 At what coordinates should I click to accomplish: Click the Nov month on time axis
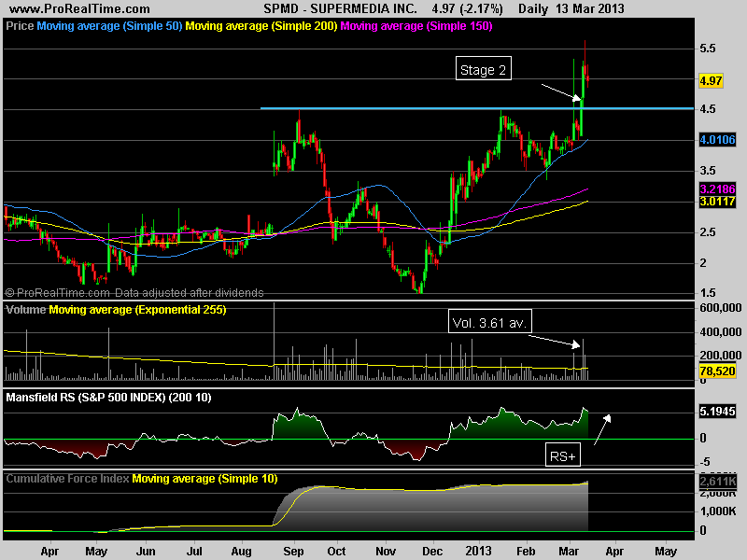386,552
